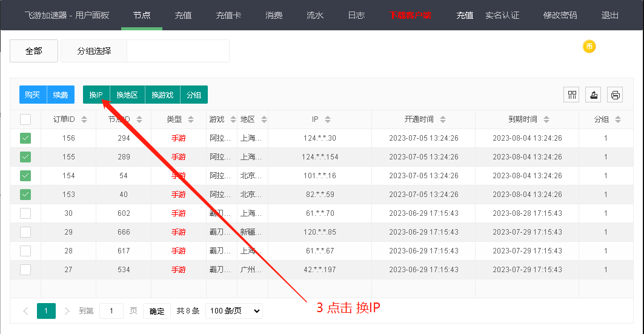The width and height of the screenshot is (644, 334).
Task: Click the 101.*.*.16 IP cell
Action: pos(319,176)
